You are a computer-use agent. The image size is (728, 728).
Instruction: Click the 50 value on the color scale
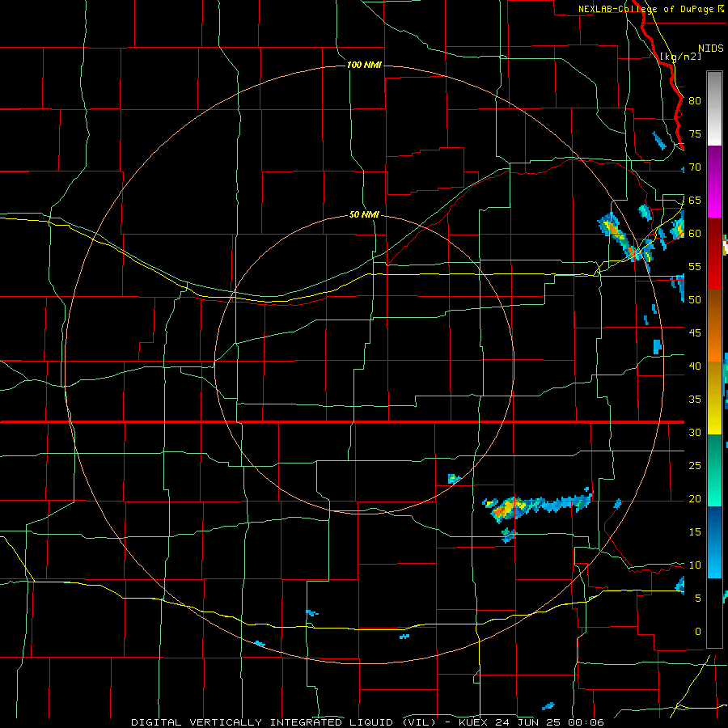[695, 299]
